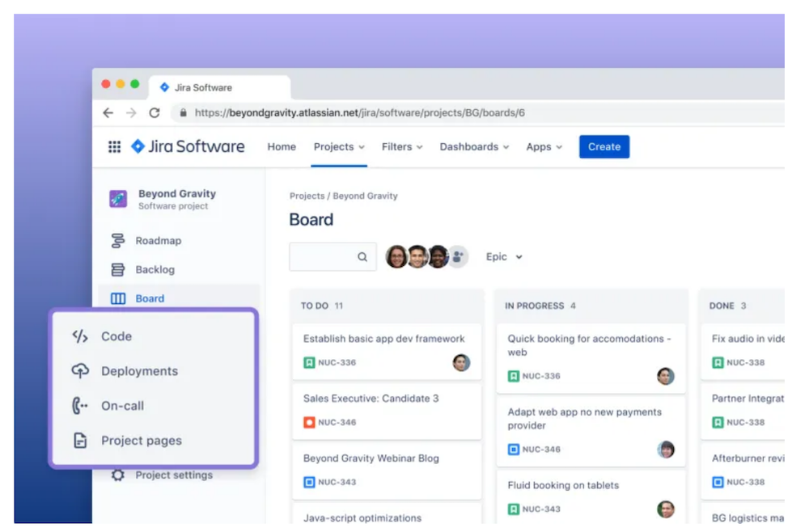Click the Beyond Gravity breadcrumb link
Viewport: 809px width, 532px height.
366,196
